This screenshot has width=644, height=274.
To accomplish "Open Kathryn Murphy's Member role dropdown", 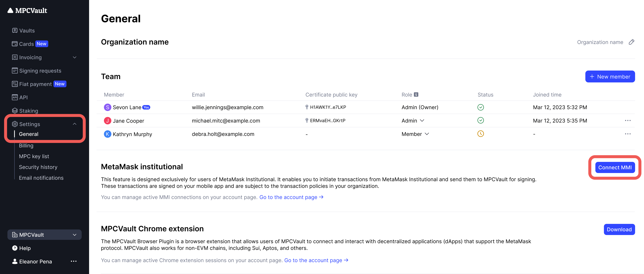I will [415, 134].
